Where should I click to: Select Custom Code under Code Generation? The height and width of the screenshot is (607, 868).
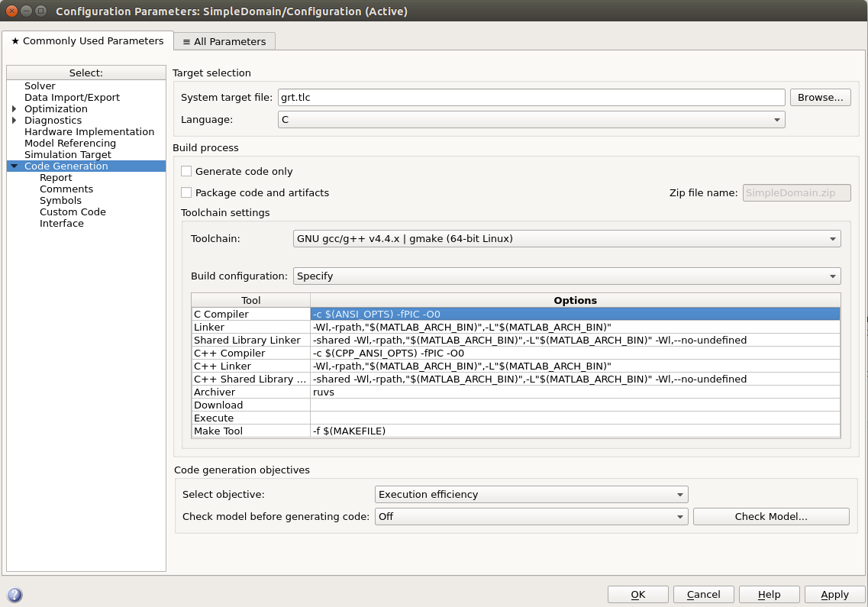tap(71, 211)
